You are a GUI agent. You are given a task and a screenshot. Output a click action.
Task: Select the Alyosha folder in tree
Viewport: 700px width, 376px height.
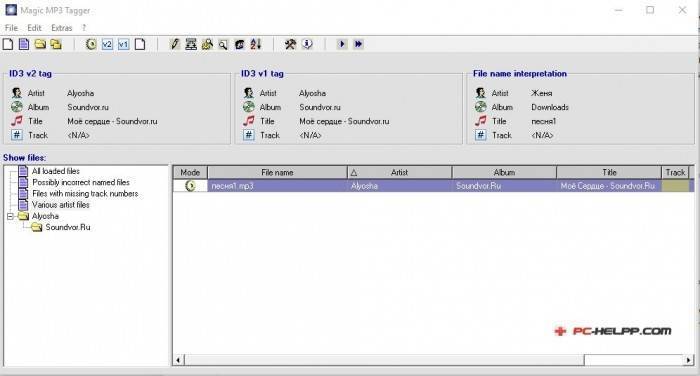45,216
